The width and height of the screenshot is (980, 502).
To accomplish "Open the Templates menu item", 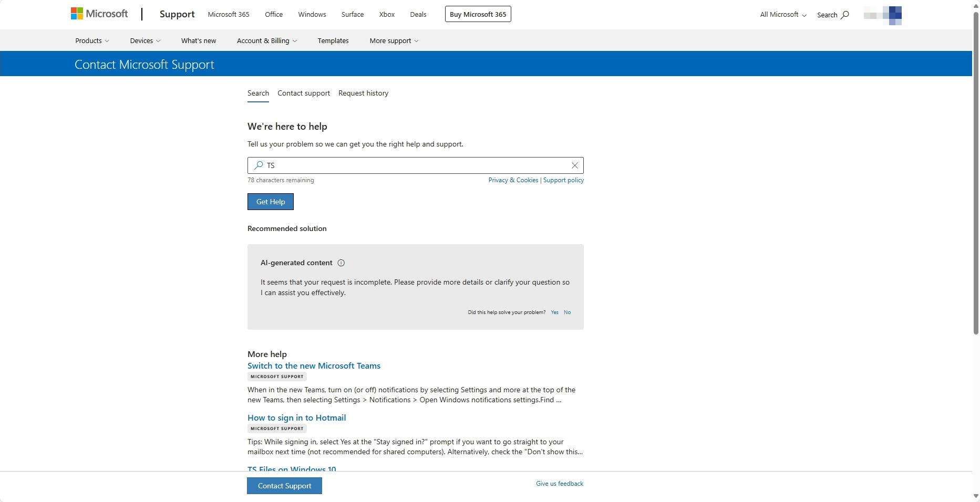I will [x=333, y=40].
